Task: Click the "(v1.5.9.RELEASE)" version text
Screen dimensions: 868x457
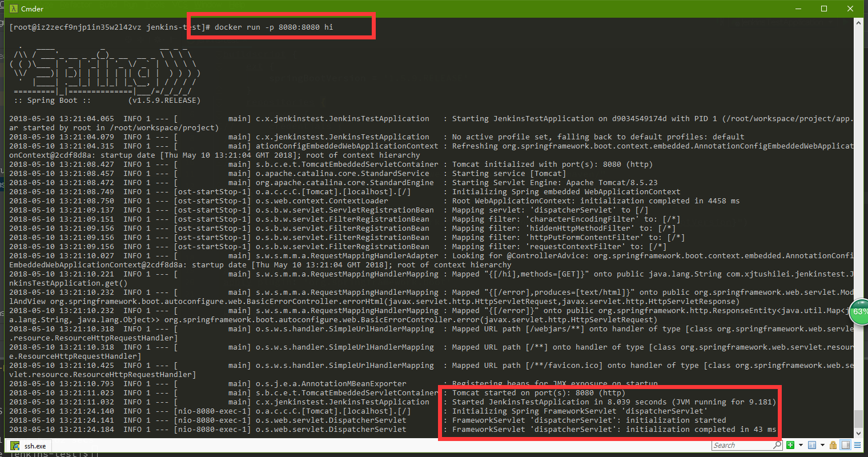Action: click(x=164, y=100)
